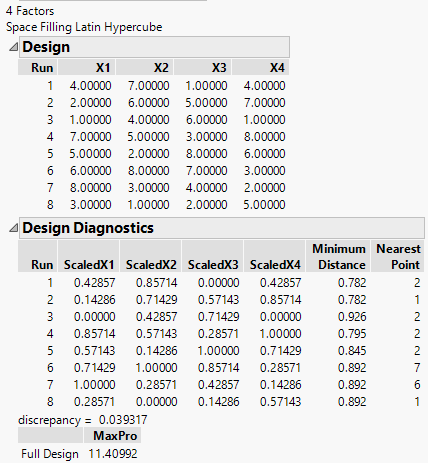This screenshot has height=463, width=428.
Task: Select X1 value 4.00000 in Design run 1
Action: [x=90, y=86]
